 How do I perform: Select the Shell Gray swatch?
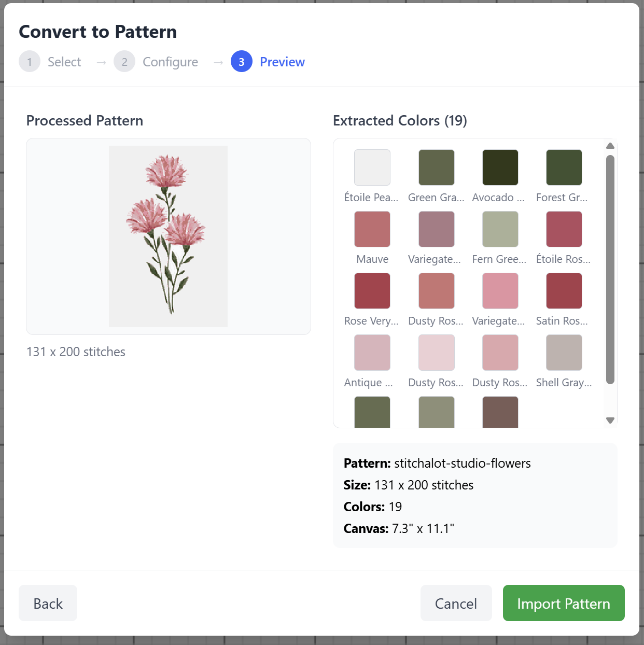click(564, 353)
